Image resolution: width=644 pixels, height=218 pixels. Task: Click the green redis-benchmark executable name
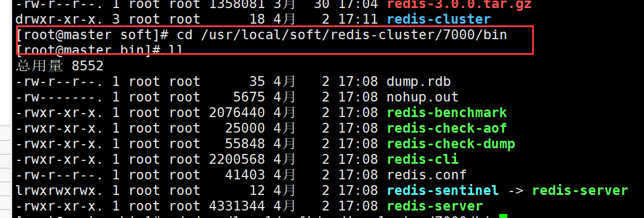coord(447,112)
